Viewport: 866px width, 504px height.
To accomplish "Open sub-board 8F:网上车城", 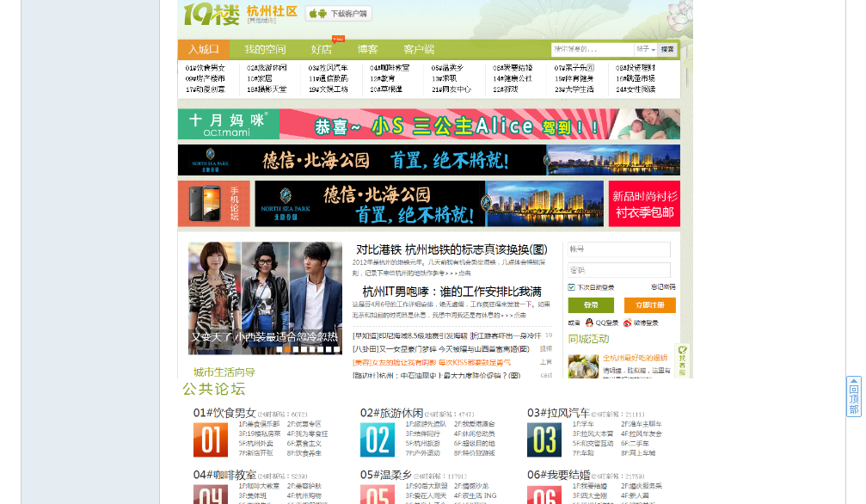I will [638, 453].
